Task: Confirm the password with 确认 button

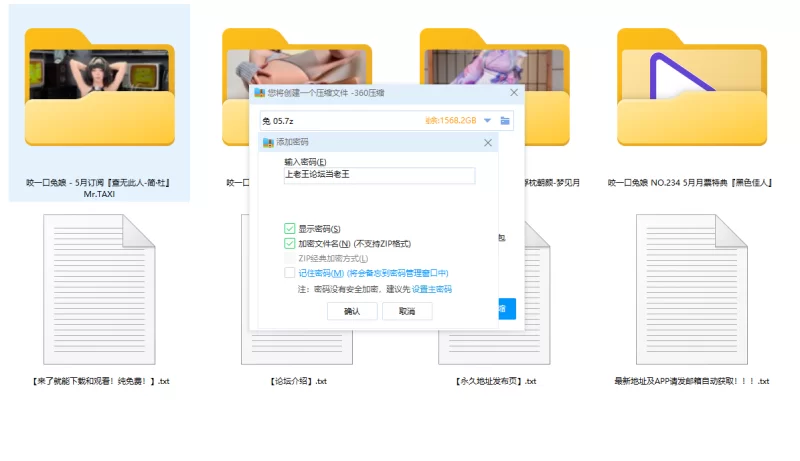Action: coord(352,311)
